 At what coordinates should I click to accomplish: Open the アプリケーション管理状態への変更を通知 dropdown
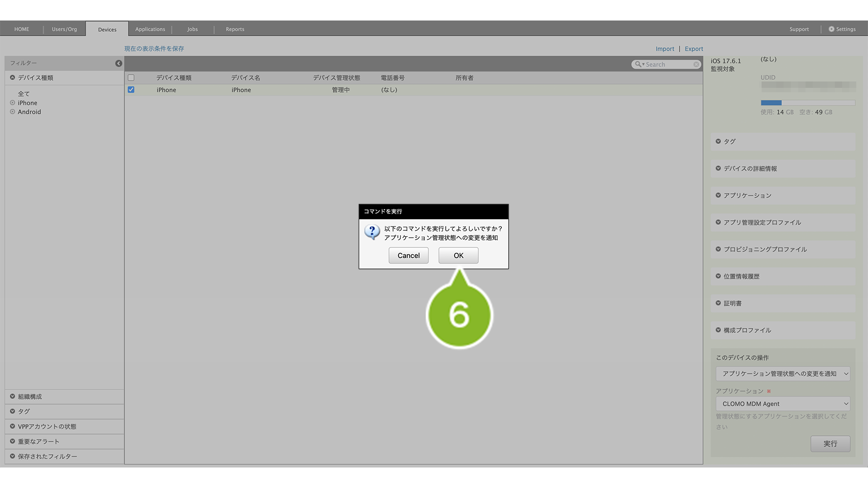(783, 374)
